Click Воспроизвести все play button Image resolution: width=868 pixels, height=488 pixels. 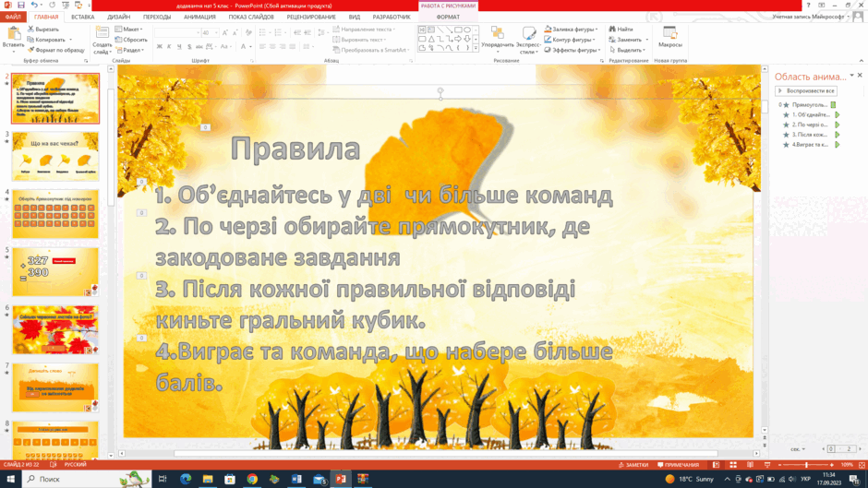806,90
